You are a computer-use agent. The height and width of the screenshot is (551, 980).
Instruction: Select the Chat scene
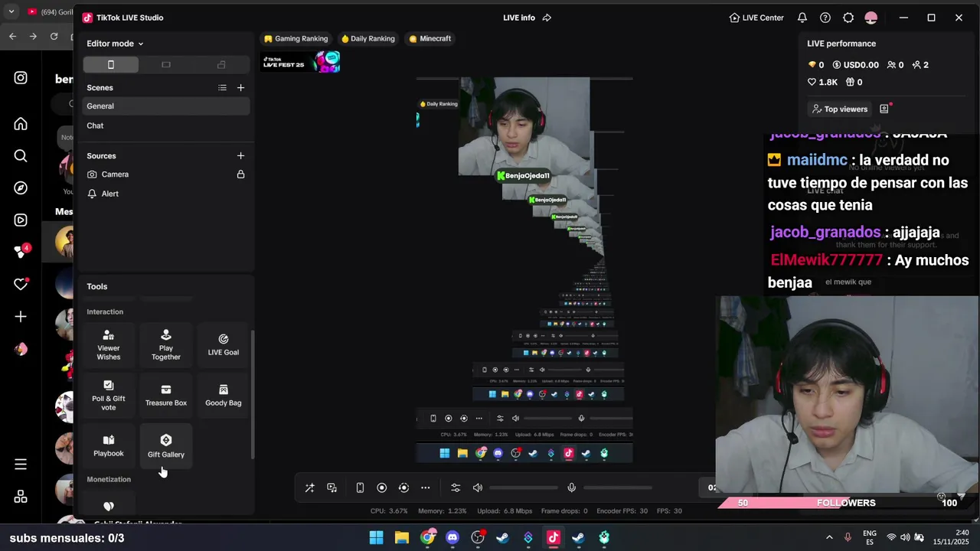pyautogui.click(x=166, y=126)
